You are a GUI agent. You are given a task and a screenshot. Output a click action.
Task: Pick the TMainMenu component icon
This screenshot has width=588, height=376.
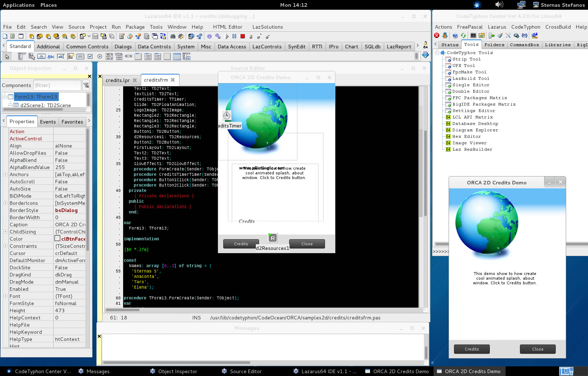point(22,57)
